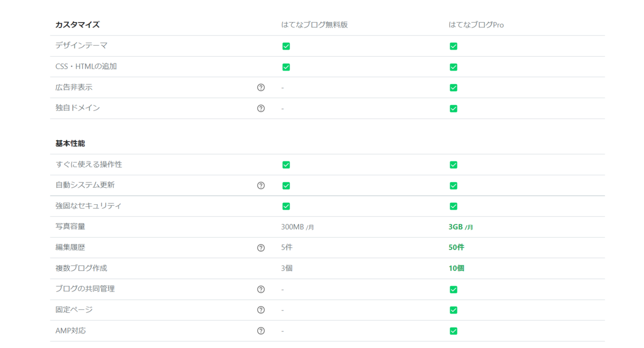Viewport: 644px width, 348px height.
Task: Open help icon for AMP対応
Action: pos(261,331)
